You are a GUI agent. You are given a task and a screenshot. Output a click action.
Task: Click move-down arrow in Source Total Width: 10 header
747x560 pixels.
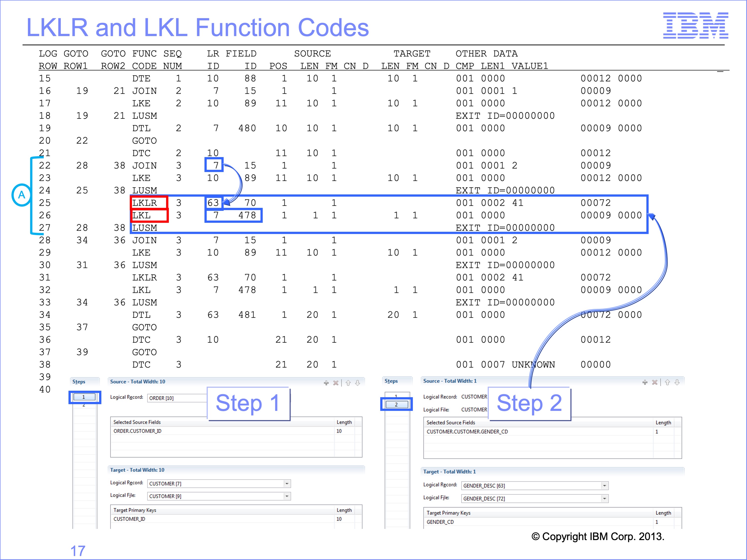358,383
